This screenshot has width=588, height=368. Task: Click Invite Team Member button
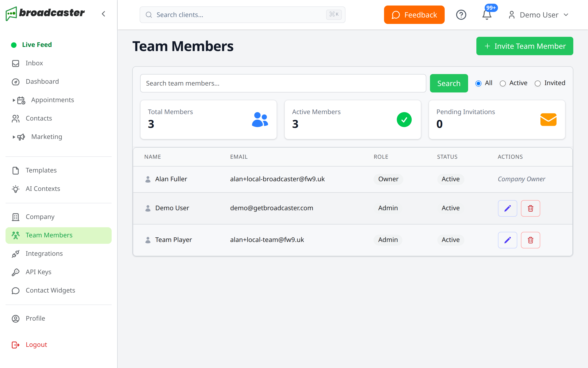tap(524, 46)
